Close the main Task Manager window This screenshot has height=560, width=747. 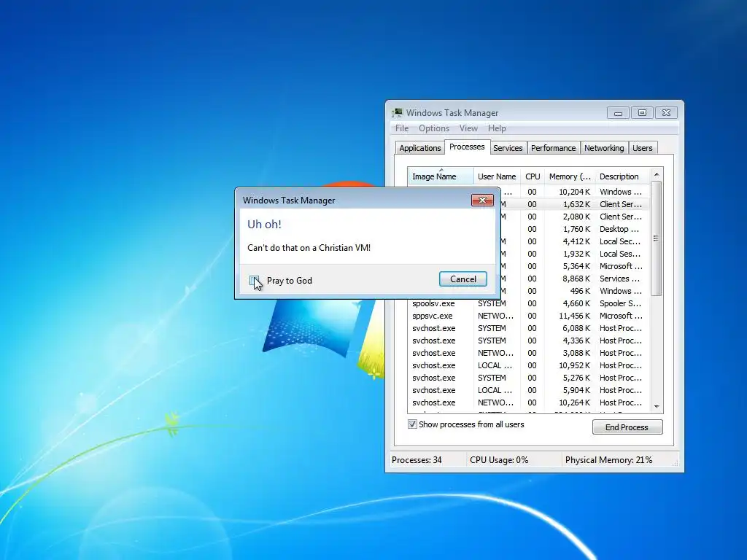coord(667,113)
